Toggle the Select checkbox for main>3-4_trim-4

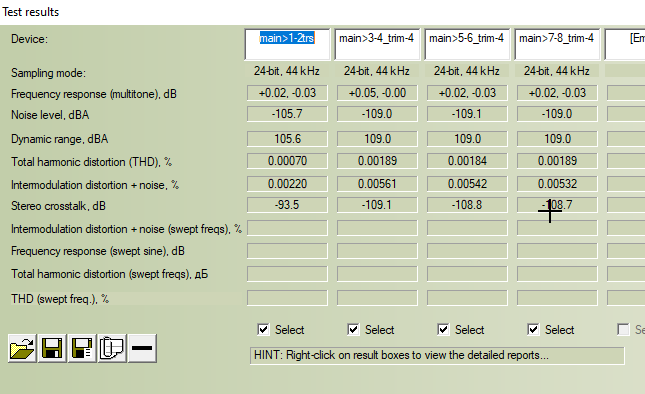pyautogui.click(x=353, y=329)
